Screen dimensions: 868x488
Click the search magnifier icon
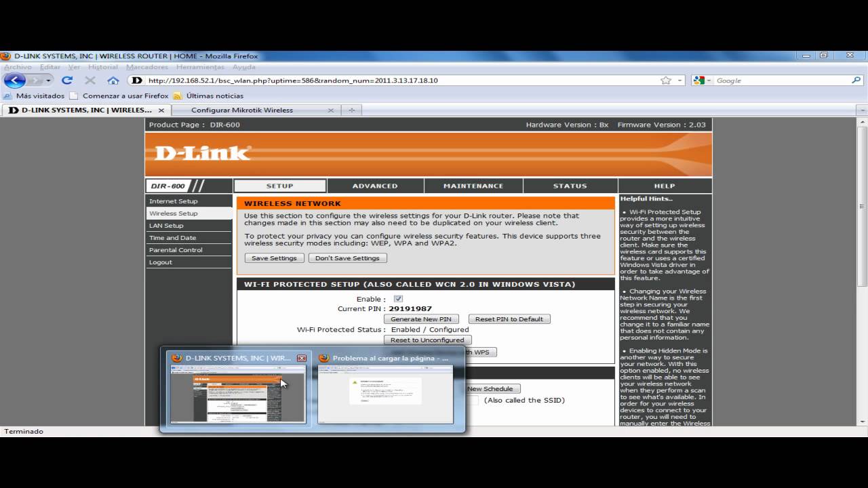click(856, 81)
